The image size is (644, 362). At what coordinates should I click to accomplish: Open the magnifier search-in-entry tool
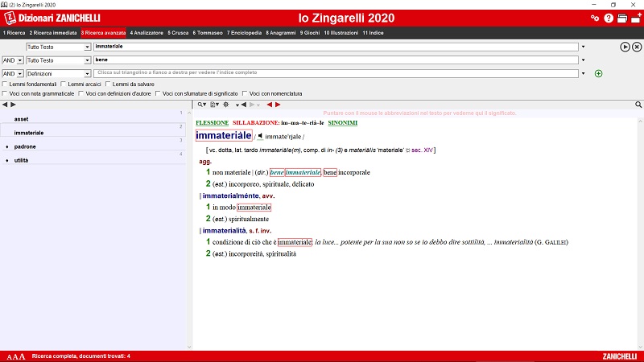201,105
